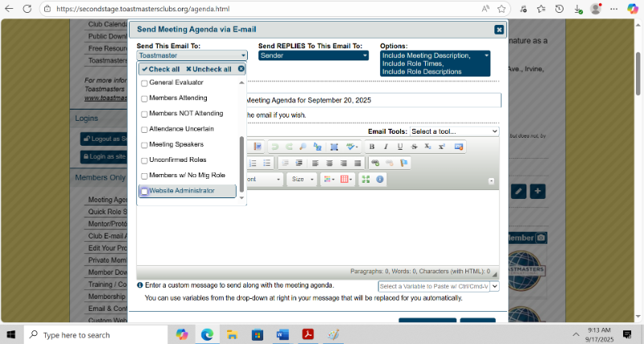Tick the General Evaluator checkbox

coord(145,83)
